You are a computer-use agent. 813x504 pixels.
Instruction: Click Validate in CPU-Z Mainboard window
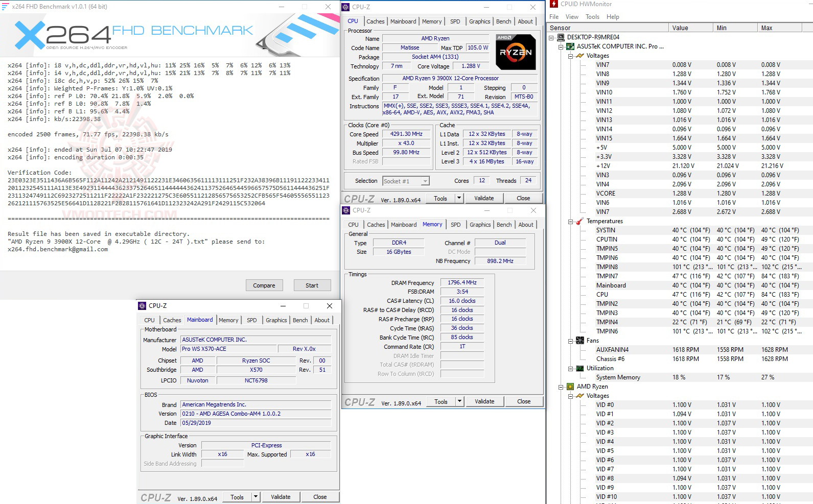click(281, 497)
